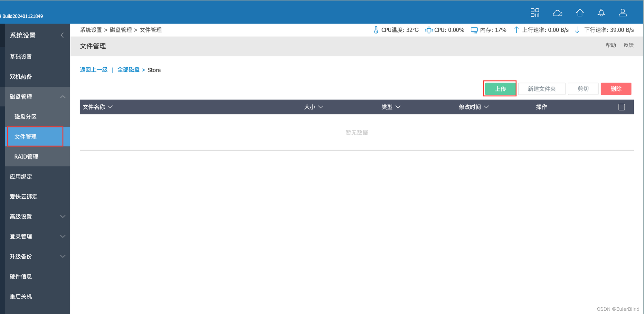
Task: Click the red 删除 delete button
Action: 616,89
